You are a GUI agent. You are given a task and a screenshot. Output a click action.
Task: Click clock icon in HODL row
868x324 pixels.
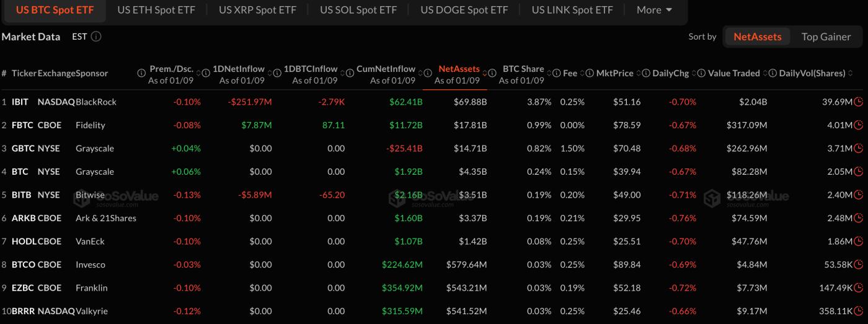858,241
